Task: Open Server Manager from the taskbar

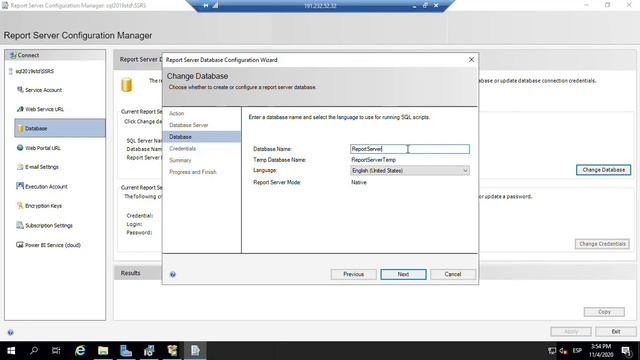Action: tap(126, 351)
